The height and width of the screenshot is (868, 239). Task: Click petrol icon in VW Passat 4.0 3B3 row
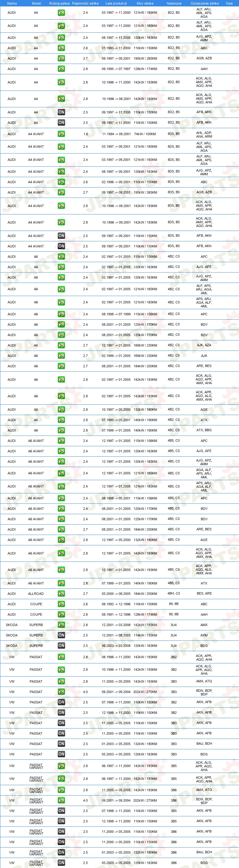[61, 692]
